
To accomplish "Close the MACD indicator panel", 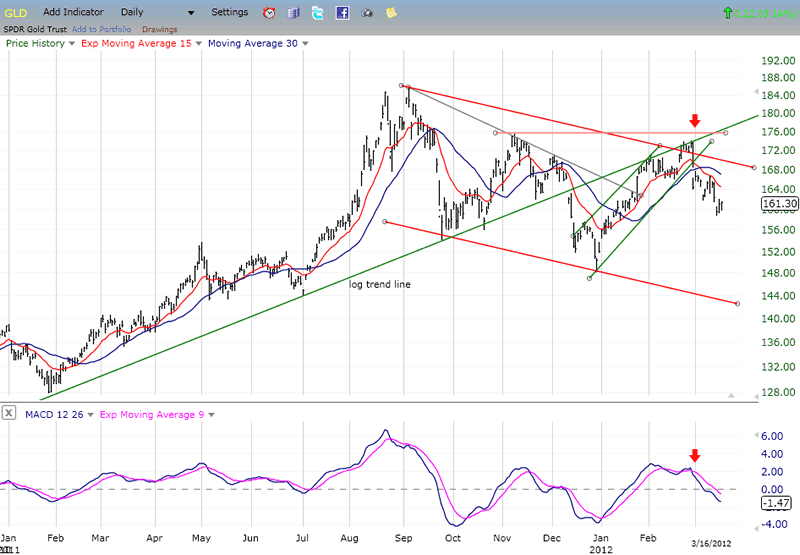I will pyautogui.click(x=8, y=413).
